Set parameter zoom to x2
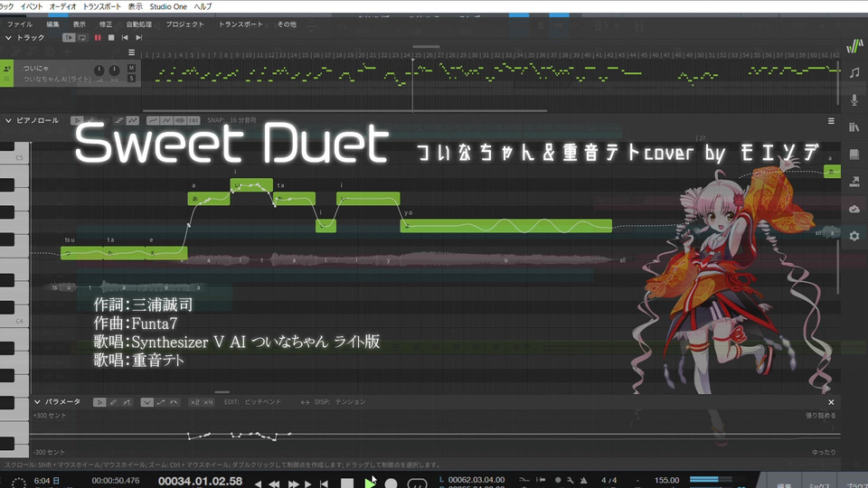This screenshot has height=488, width=868. (195, 402)
